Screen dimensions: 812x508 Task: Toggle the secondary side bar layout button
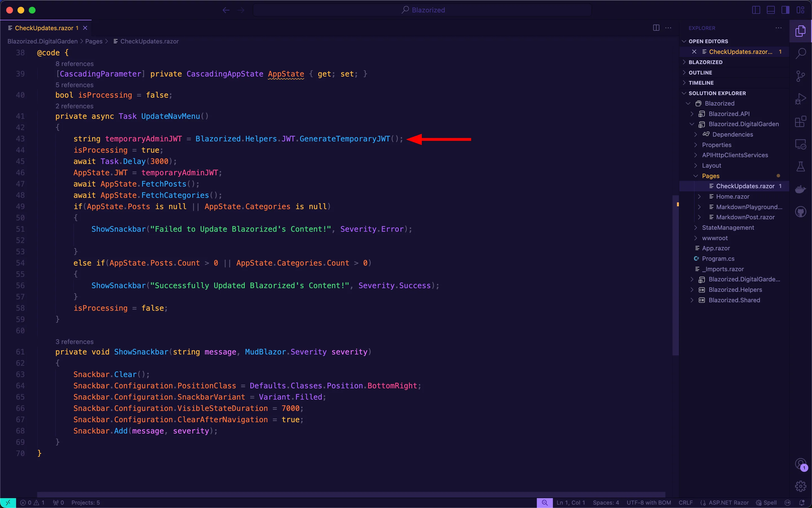click(785, 10)
